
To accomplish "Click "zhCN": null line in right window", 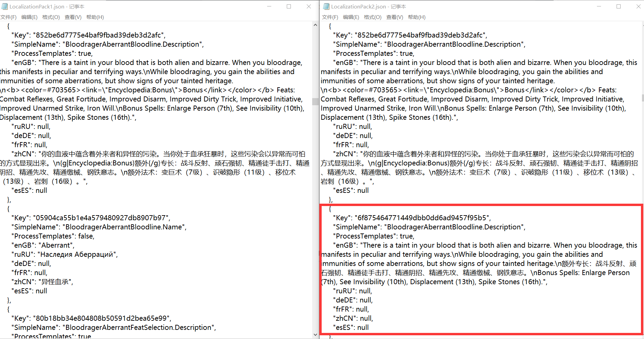I will (x=353, y=318).
